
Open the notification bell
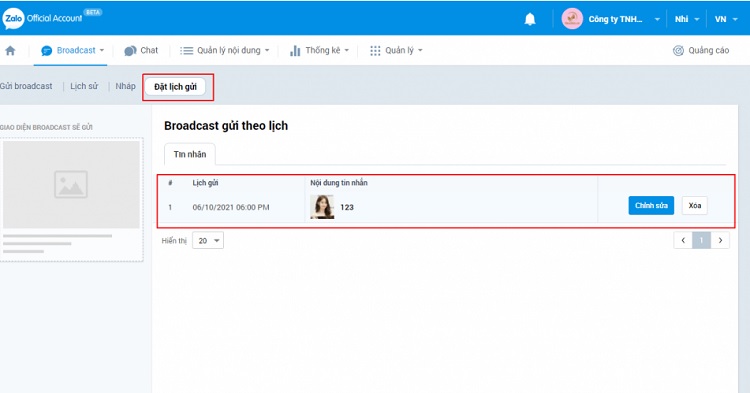click(530, 19)
